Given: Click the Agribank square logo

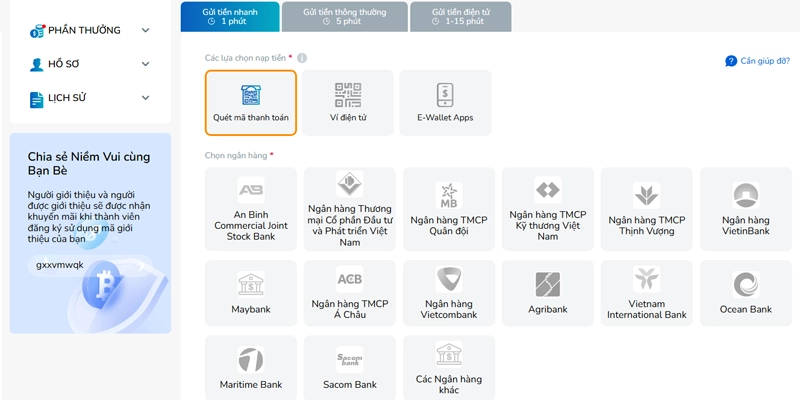Looking at the screenshot, I should pos(548,285).
